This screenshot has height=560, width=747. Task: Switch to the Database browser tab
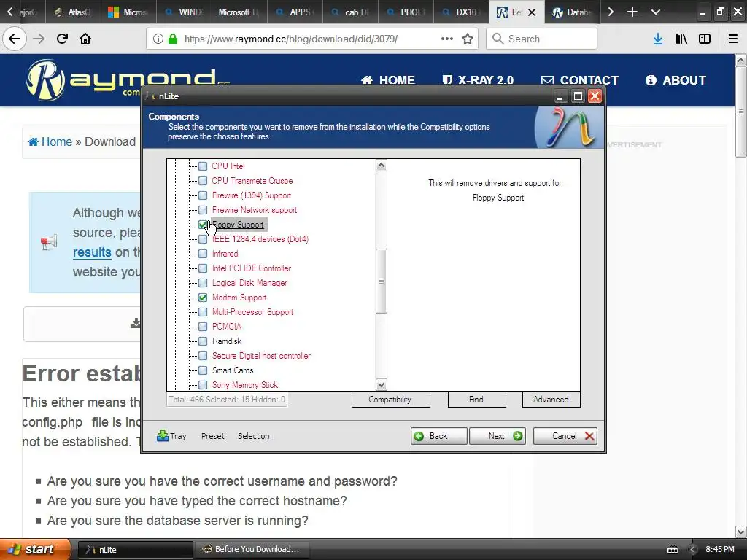point(572,12)
